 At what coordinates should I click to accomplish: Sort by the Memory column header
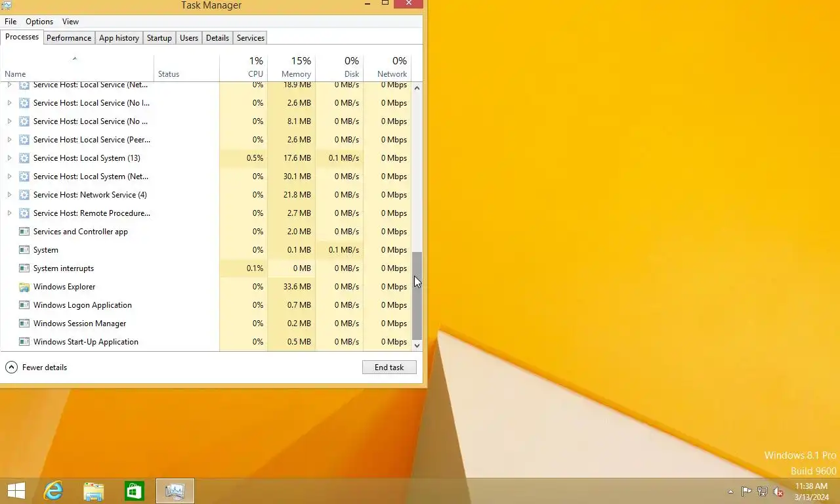(x=291, y=66)
